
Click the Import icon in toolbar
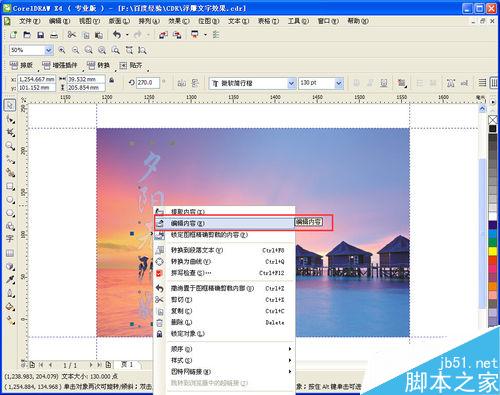tap(163, 35)
